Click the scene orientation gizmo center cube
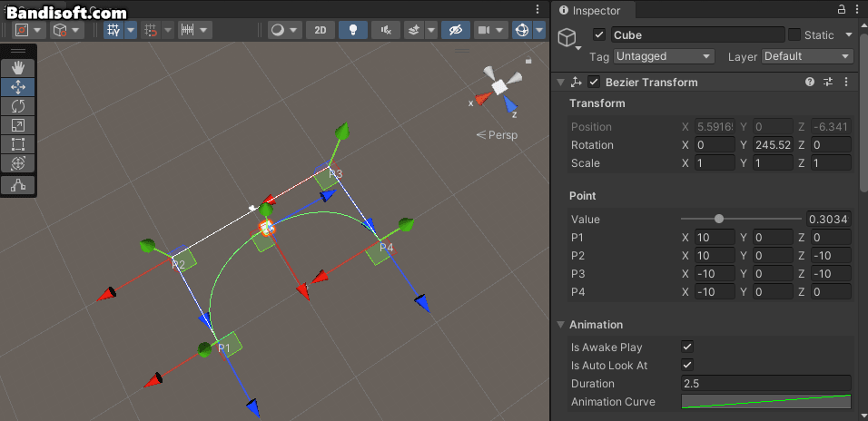 [x=499, y=86]
